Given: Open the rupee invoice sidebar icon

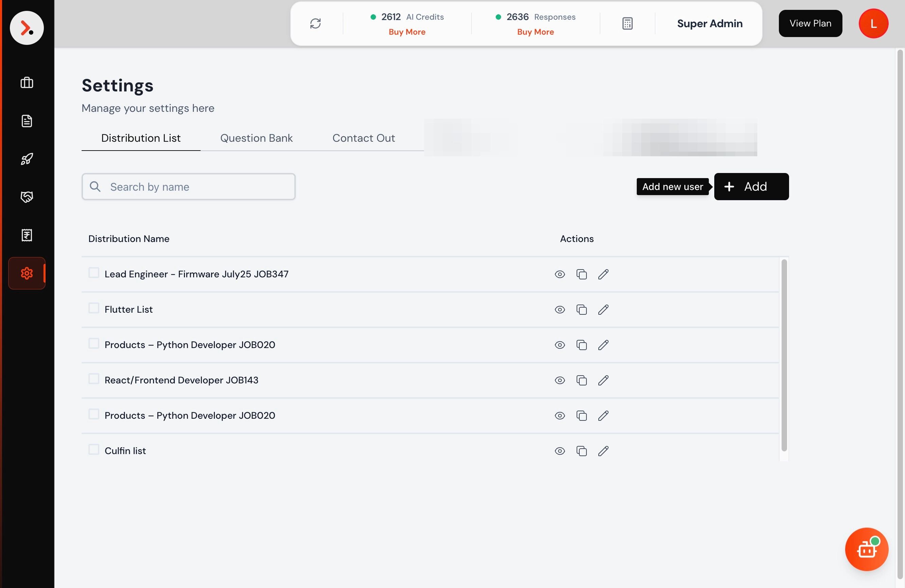Looking at the screenshot, I should (x=27, y=235).
